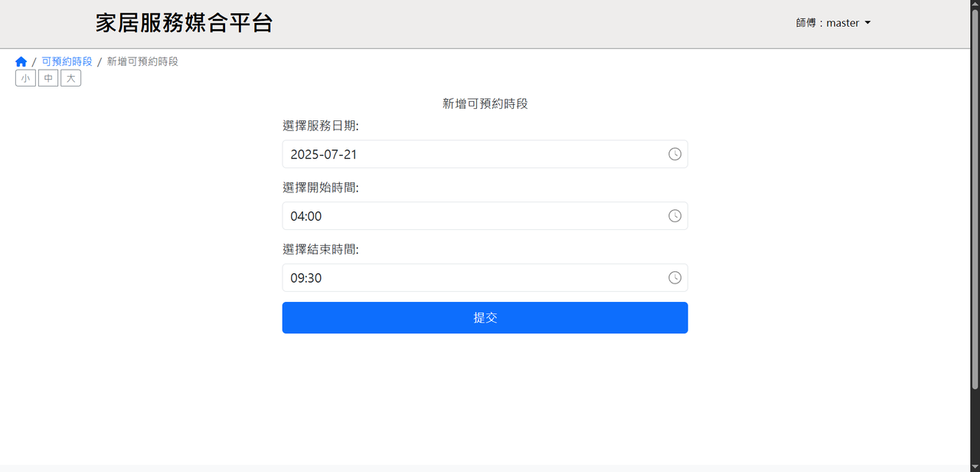This screenshot has height=472, width=980.
Task: Click the 選擇開始時間 label
Action: (320, 188)
